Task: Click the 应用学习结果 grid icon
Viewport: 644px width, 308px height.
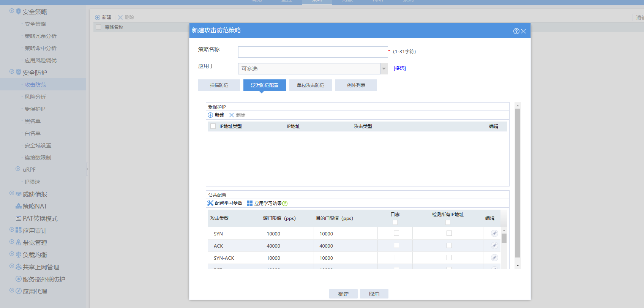Action: [x=250, y=203]
